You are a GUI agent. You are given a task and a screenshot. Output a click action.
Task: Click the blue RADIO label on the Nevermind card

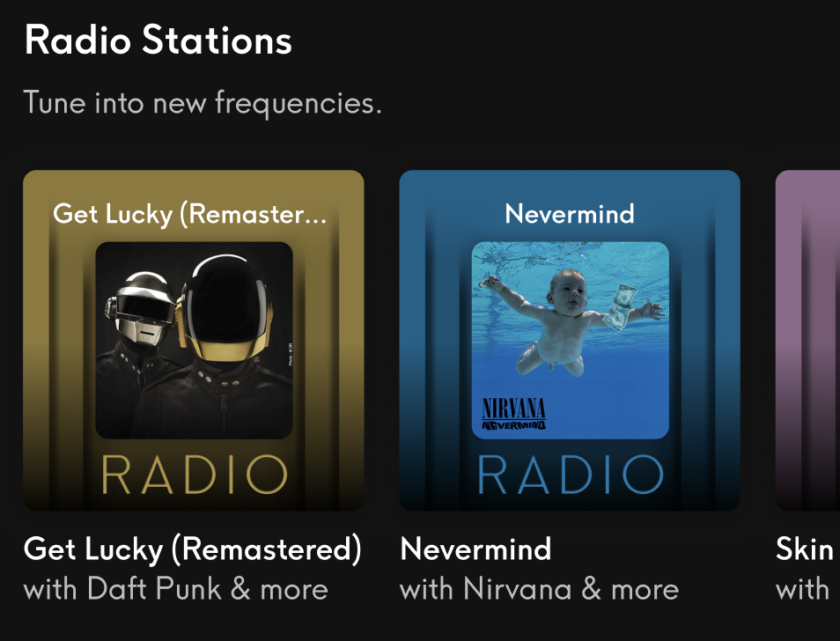coord(571,475)
